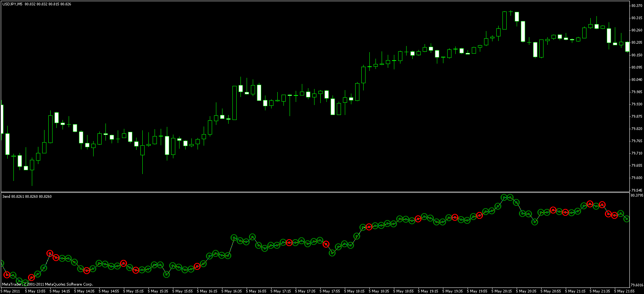Viewport: 644px width, 294px height.
Task: Click the 5 May 18:15 time label
Action: (355, 291)
